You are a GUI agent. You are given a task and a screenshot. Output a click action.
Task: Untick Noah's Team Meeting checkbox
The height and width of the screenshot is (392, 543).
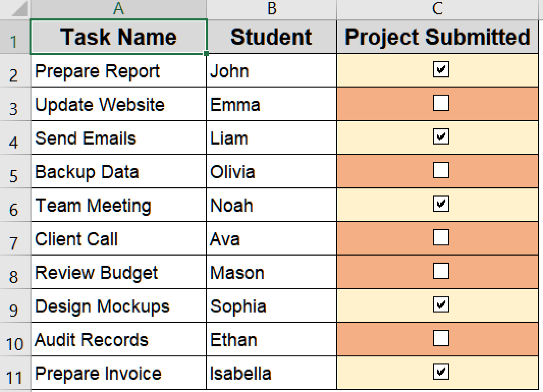441,204
